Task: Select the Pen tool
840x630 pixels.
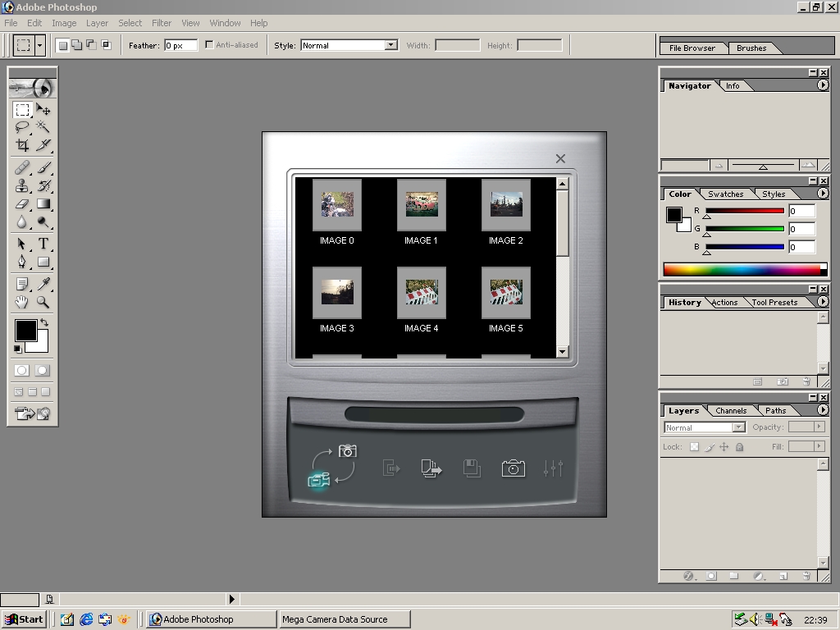Action: tap(22, 262)
